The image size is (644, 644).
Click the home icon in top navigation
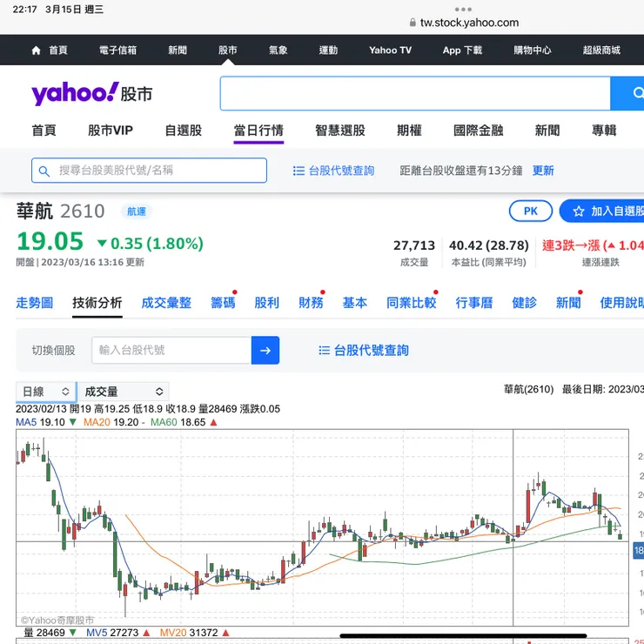tap(36, 50)
